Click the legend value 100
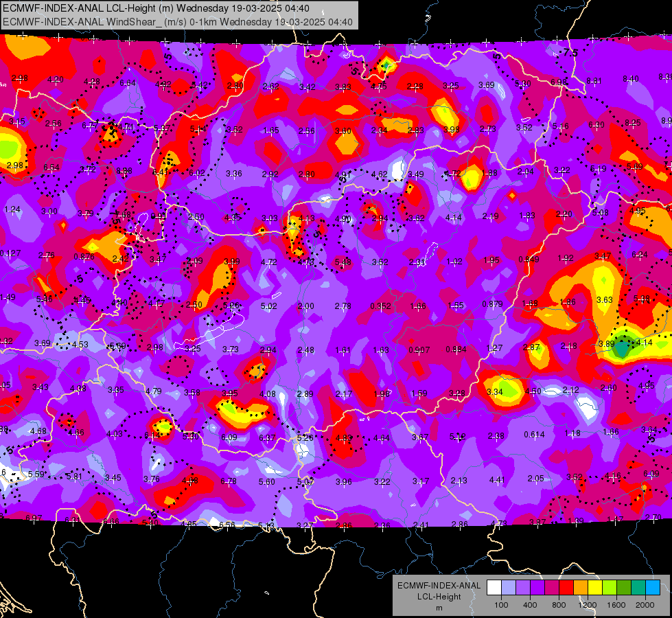This screenshot has height=618, width=672. [x=501, y=605]
